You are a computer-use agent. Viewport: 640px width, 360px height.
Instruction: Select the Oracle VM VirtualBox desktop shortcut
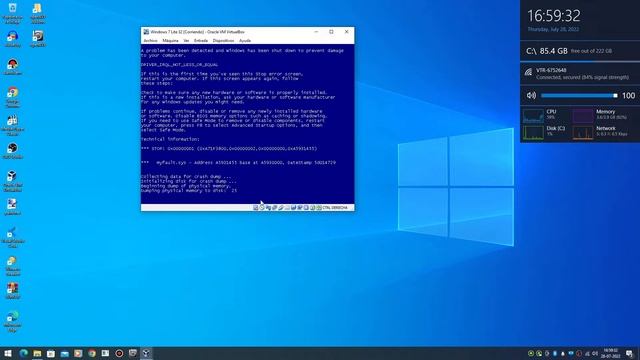pyautogui.click(x=12, y=181)
